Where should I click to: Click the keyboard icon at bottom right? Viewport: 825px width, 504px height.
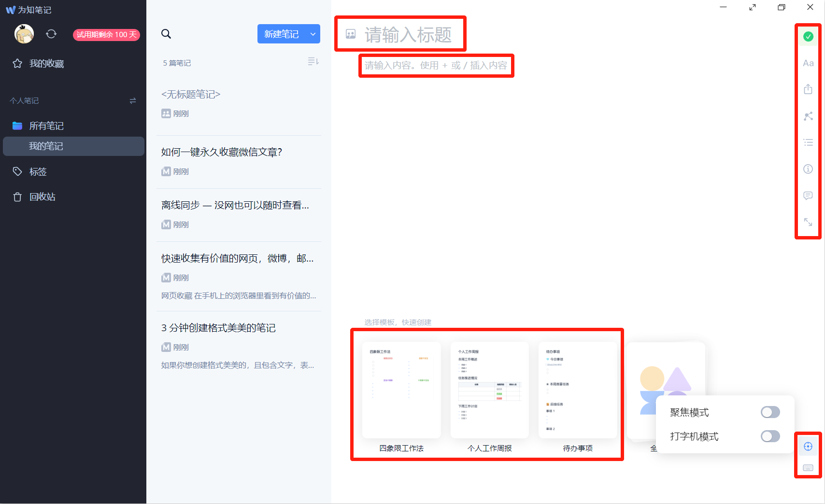pos(808,468)
